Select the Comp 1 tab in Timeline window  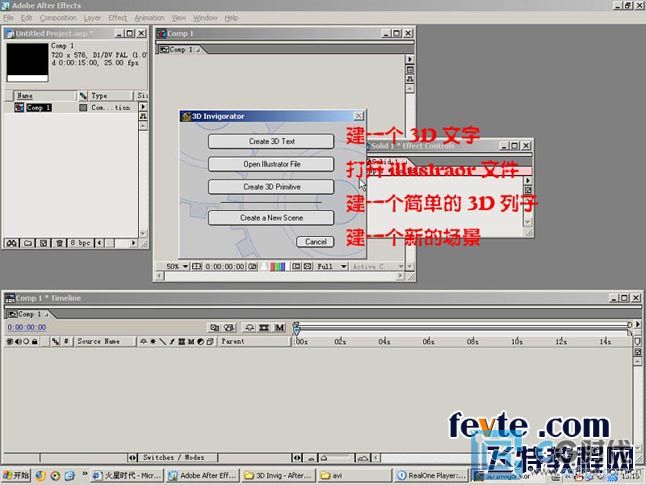click(28, 314)
